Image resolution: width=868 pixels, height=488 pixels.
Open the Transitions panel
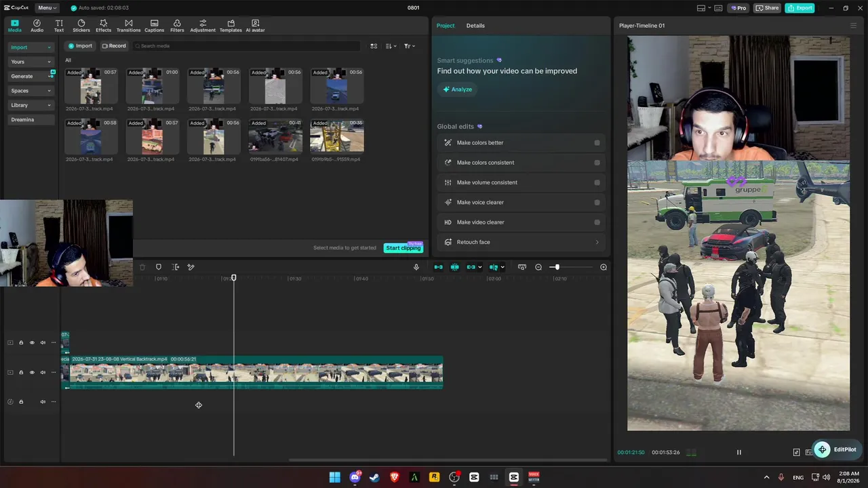click(128, 26)
